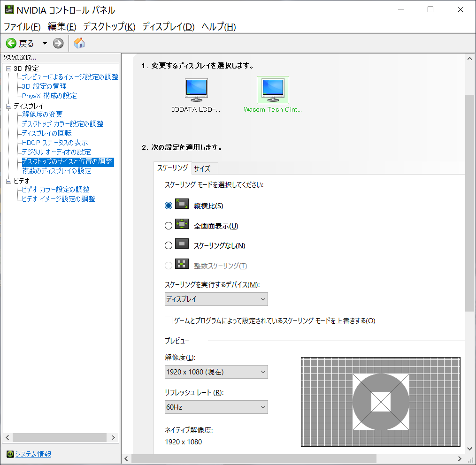The height and width of the screenshot is (465, 476).
Task: Select 全画面表示(U) radio button
Action: [169, 226]
